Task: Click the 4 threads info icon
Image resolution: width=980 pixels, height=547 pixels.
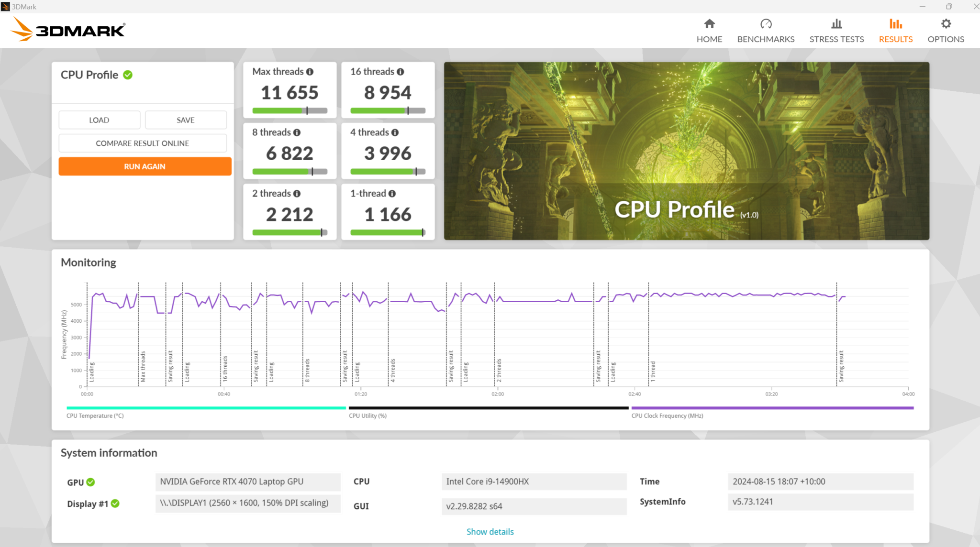Action: [394, 132]
